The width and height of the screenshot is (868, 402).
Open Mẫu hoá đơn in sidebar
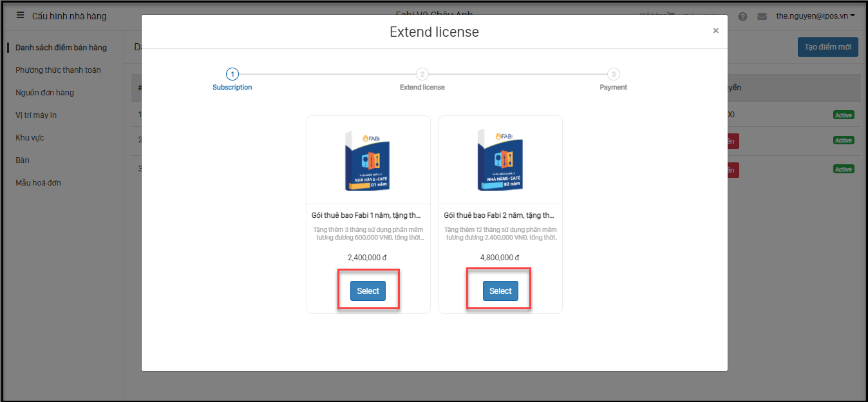pyautogui.click(x=38, y=183)
